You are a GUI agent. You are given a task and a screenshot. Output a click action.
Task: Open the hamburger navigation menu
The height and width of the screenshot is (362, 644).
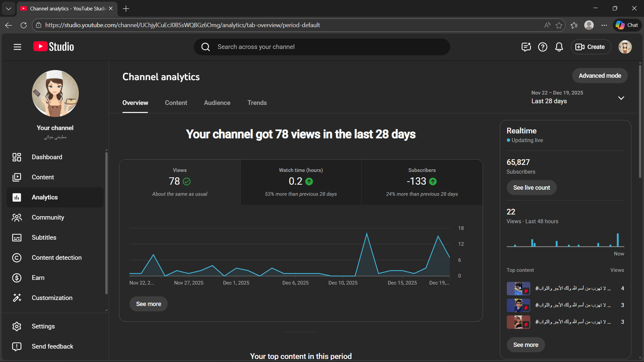(17, 47)
